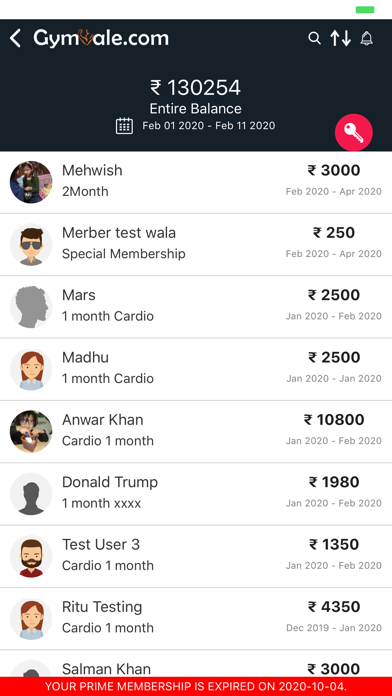The image size is (392, 696).
Task: Click the Gymwale.com logo
Action: tap(101, 38)
